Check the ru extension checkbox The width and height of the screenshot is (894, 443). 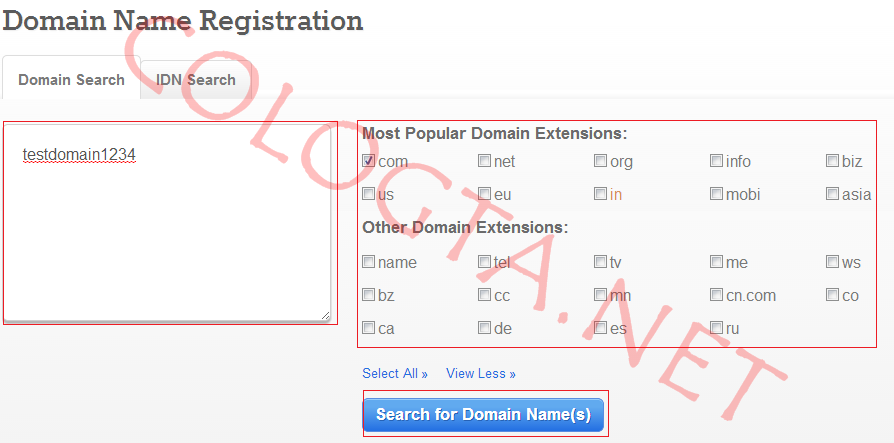point(716,327)
